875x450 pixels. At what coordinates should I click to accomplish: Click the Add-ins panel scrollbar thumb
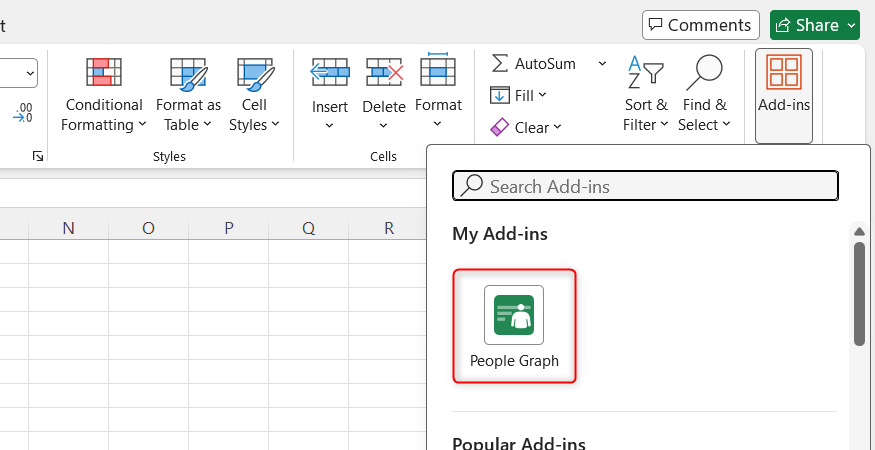859,293
